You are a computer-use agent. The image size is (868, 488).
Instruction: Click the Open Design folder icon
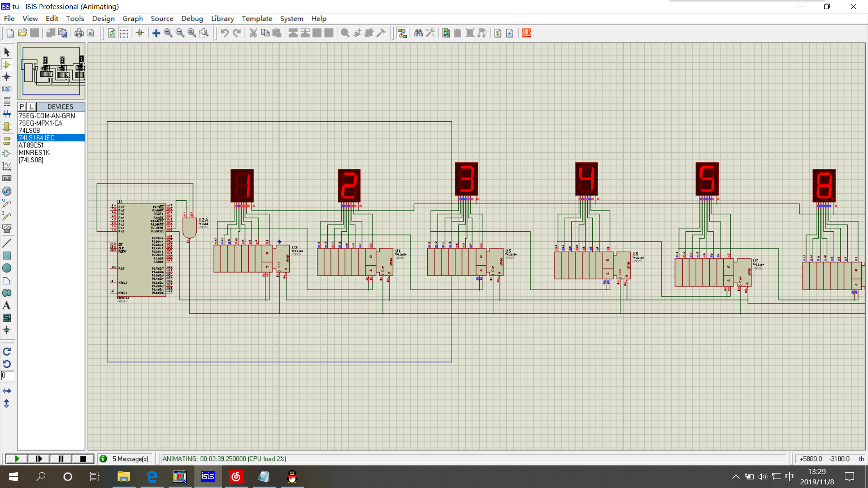(x=22, y=33)
